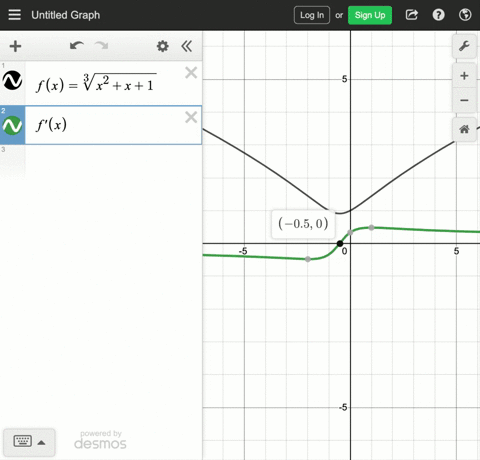Expand the on-screen keypad
This screenshot has height=460, width=480.
(29, 442)
